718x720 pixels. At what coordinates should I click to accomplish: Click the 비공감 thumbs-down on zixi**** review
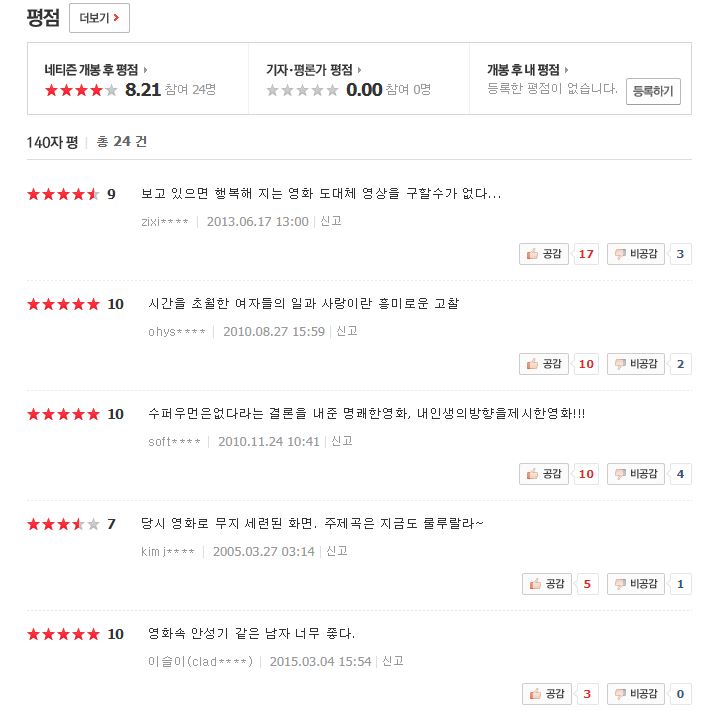click(x=636, y=254)
